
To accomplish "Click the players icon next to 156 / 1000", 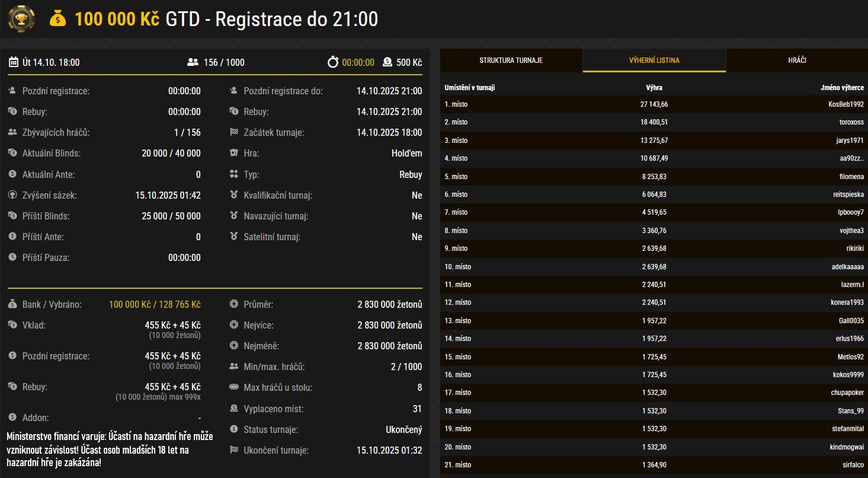I will click(192, 62).
